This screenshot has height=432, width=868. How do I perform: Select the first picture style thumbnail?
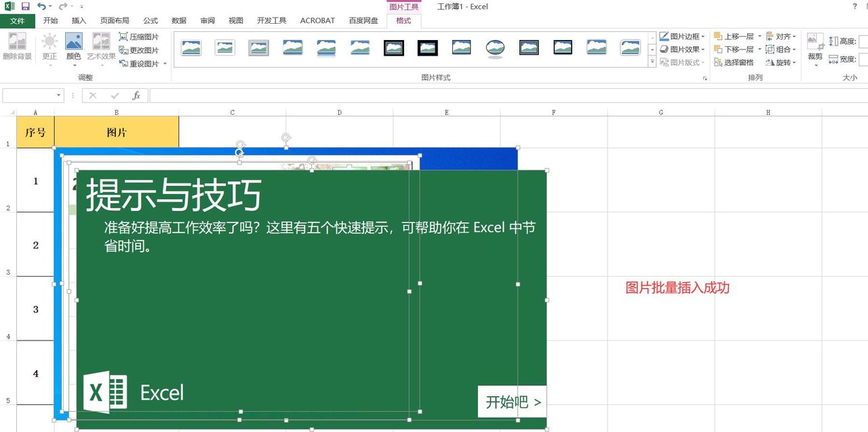click(x=190, y=47)
